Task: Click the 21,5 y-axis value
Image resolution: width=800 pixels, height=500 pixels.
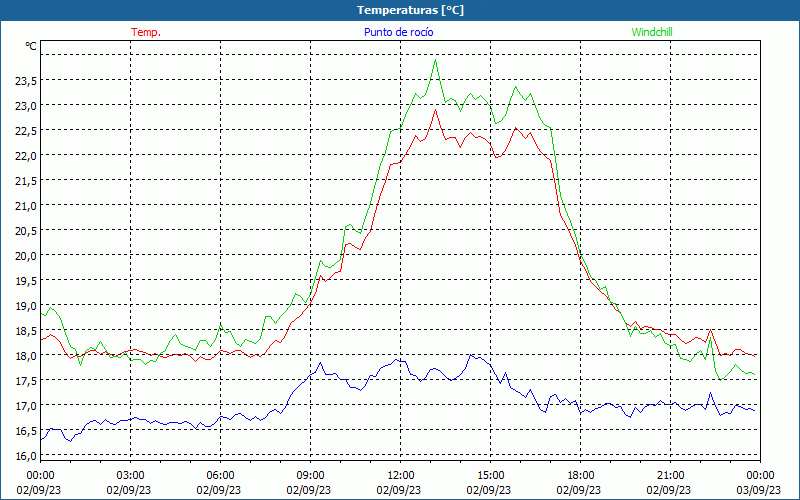Action: [26, 181]
